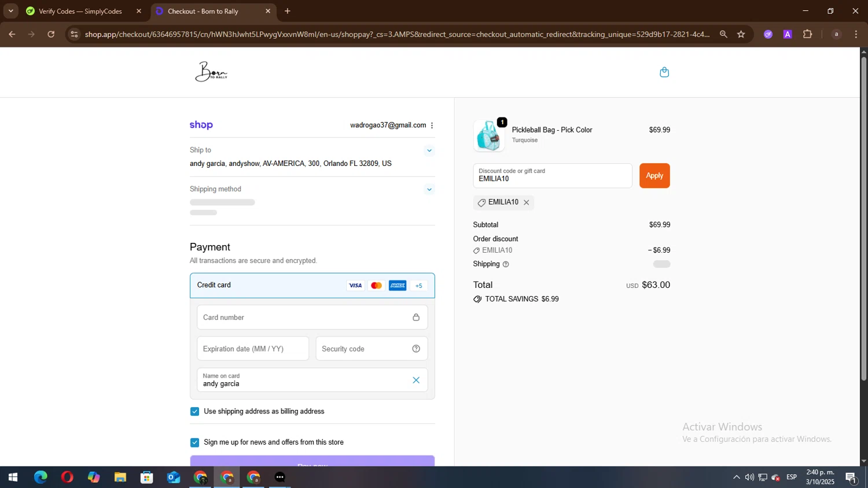Image resolution: width=868 pixels, height=488 pixels.
Task: Toggle Sign me up for news checkbox
Action: click(194, 442)
